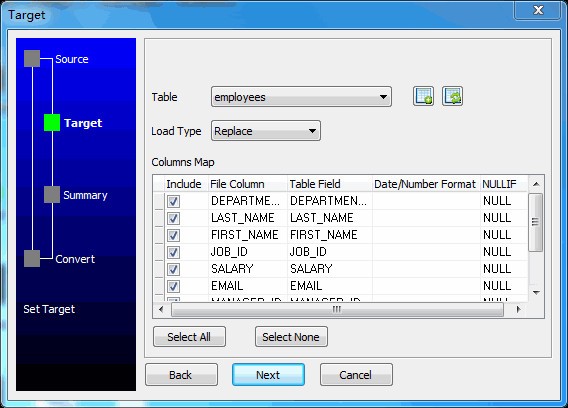Click the File Column cell JOB_ID
Image resolution: width=568 pixels, height=408 pixels.
pos(248,252)
